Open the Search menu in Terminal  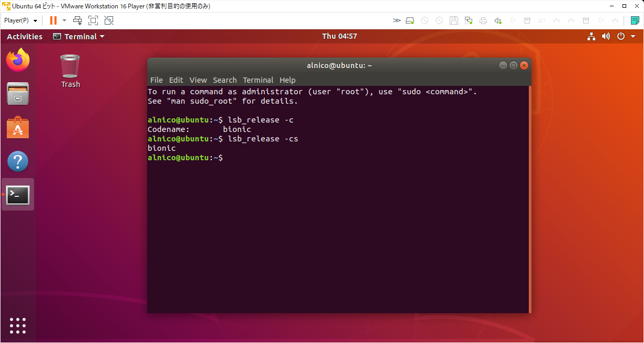coord(225,80)
